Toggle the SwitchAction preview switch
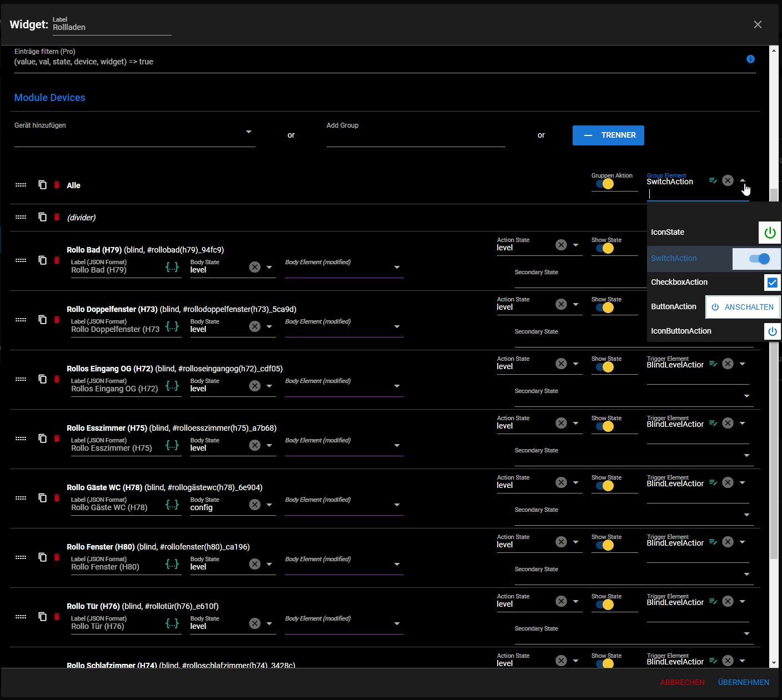This screenshot has height=700, width=782. pyautogui.click(x=759, y=259)
